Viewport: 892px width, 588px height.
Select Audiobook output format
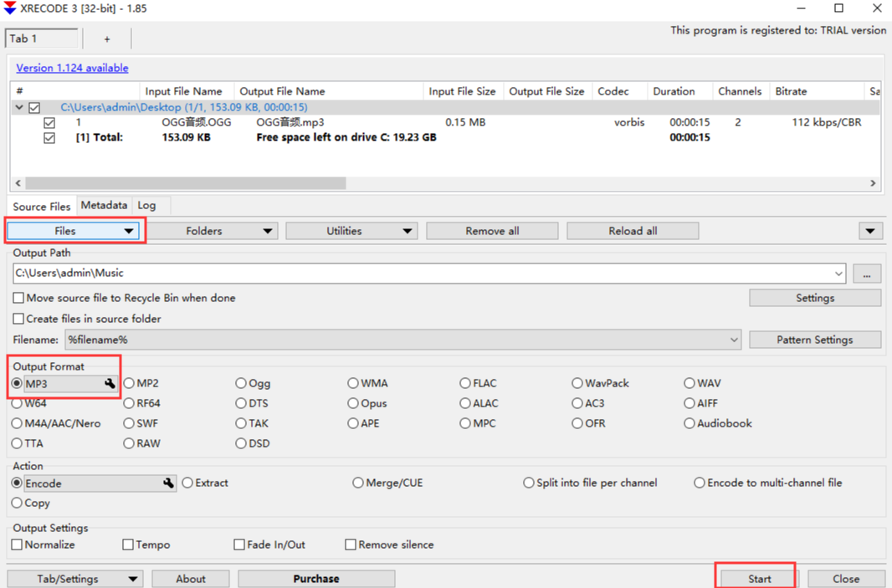(x=690, y=424)
